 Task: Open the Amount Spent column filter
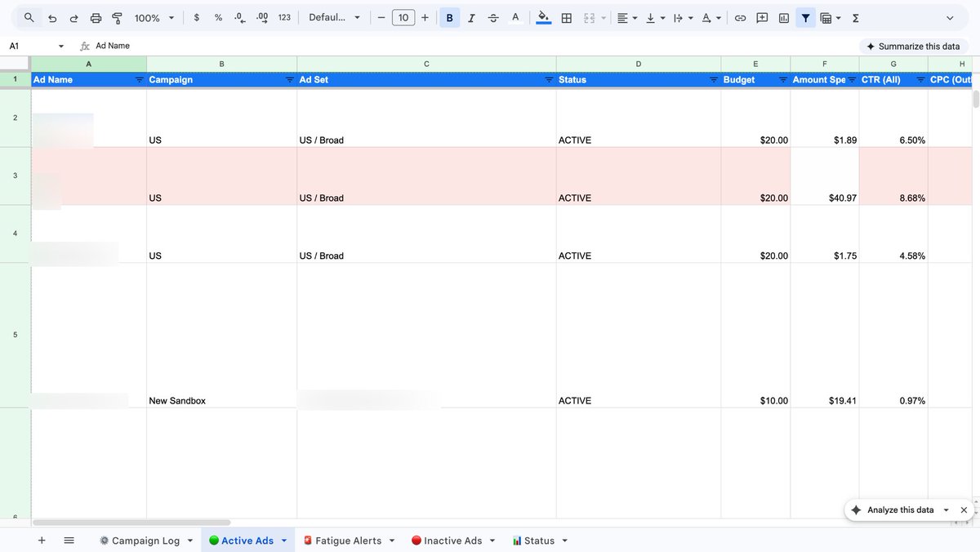click(x=852, y=80)
